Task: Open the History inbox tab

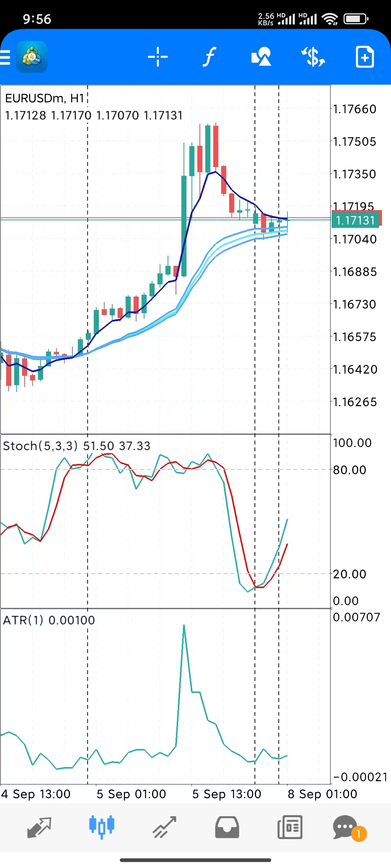Action: pyautogui.click(x=227, y=827)
